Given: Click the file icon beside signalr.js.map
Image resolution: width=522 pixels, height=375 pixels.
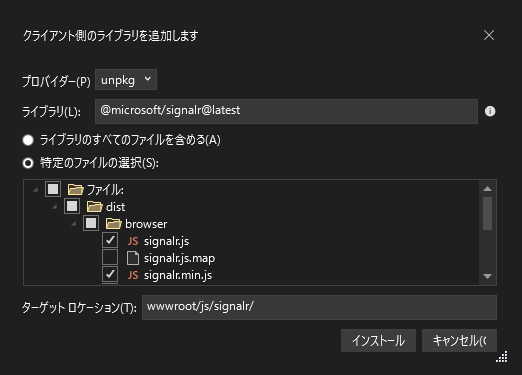Looking at the screenshot, I should click(x=133, y=258).
